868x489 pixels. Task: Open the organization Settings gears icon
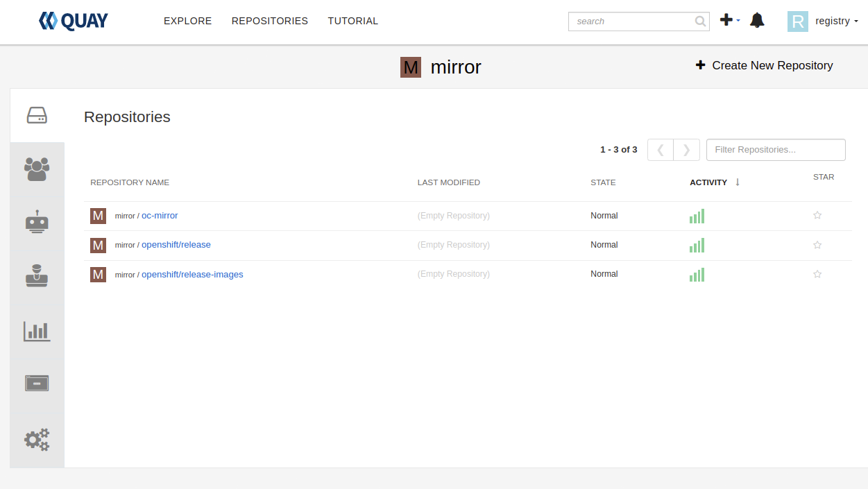click(37, 439)
